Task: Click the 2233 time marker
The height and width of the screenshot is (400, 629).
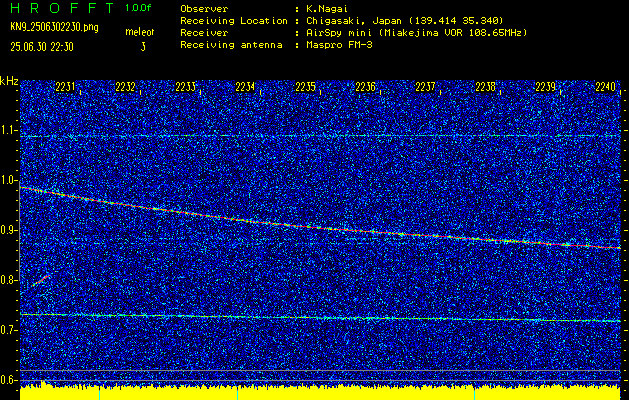Action: [185, 87]
